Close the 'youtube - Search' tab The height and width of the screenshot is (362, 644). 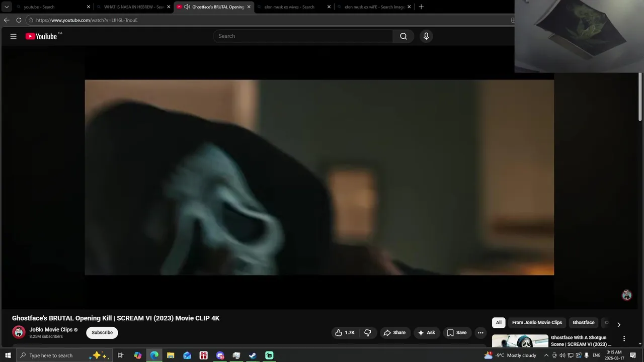(x=89, y=7)
